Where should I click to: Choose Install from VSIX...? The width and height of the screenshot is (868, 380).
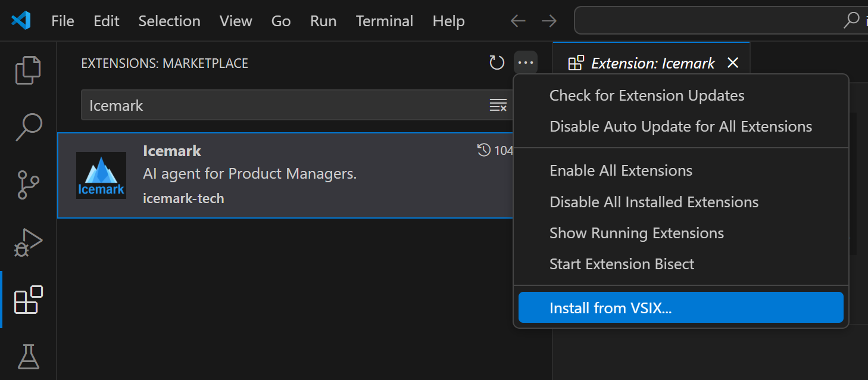click(681, 307)
